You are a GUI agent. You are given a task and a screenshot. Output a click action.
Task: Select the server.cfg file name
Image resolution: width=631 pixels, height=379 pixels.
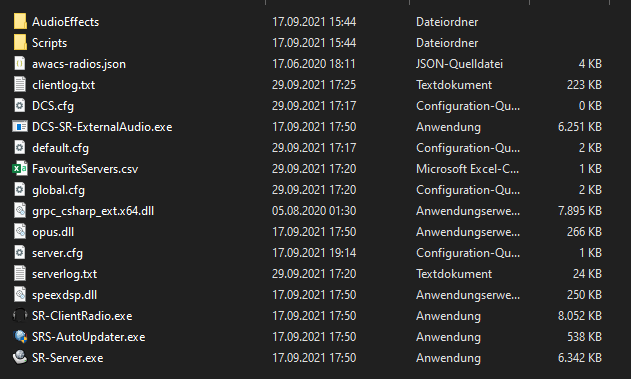[x=58, y=253]
